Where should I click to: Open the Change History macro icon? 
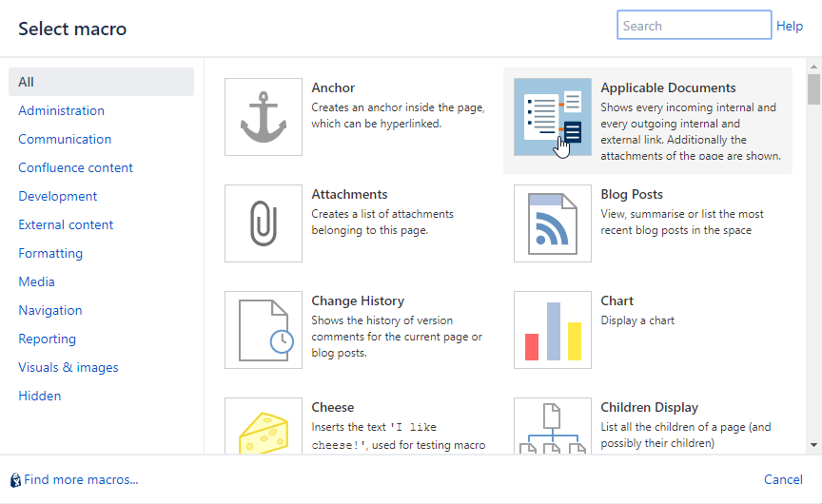point(264,330)
